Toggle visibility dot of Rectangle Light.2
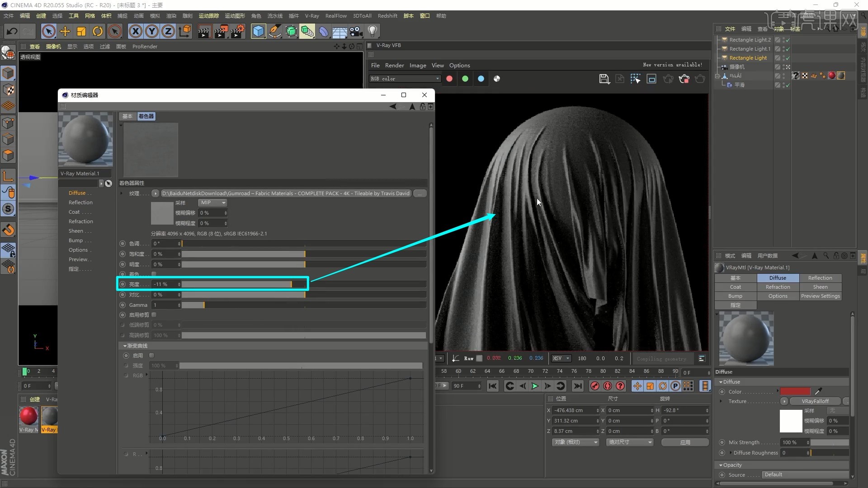The image size is (868, 488). (x=783, y=39)
